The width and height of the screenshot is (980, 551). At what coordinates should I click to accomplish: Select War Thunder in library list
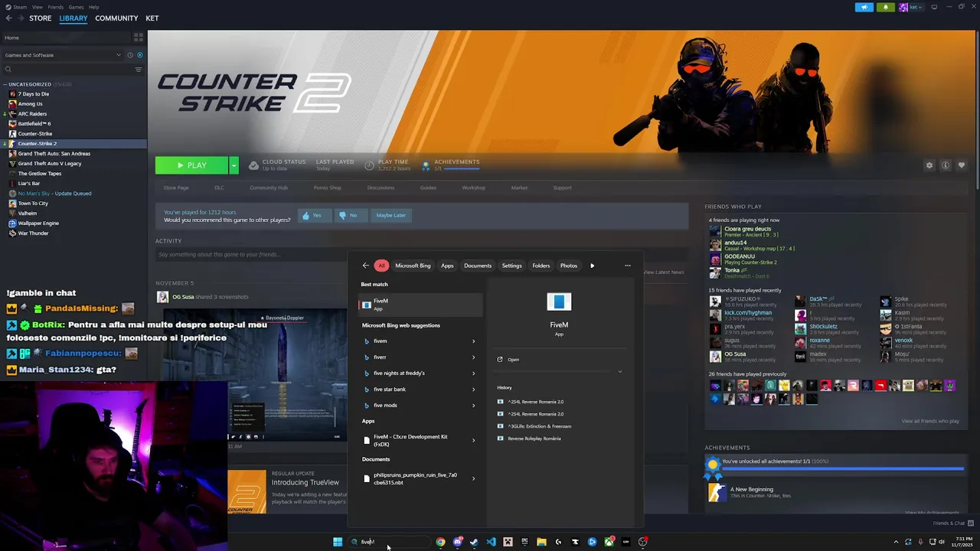(x=34, y=233)
